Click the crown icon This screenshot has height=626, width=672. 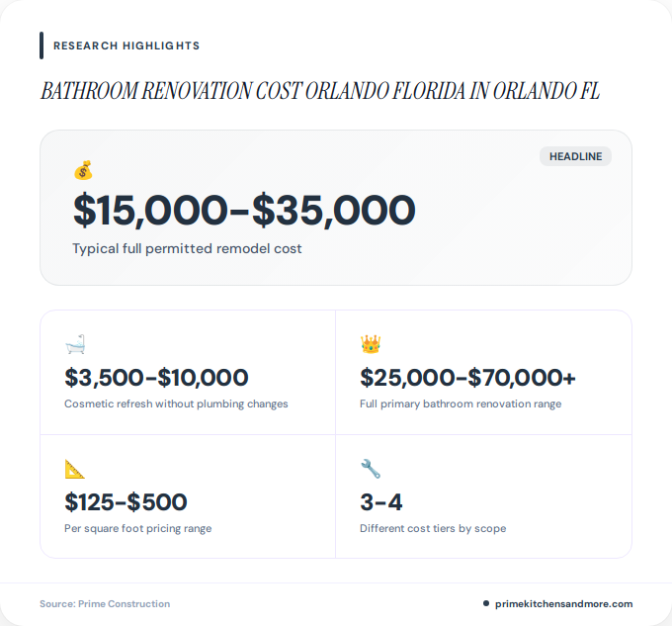point(371,344)
